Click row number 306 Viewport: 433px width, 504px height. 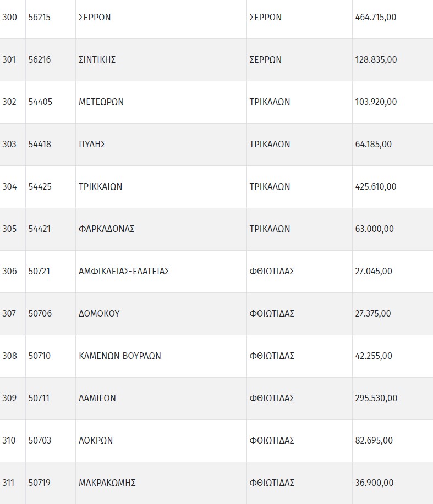point(9,271)
